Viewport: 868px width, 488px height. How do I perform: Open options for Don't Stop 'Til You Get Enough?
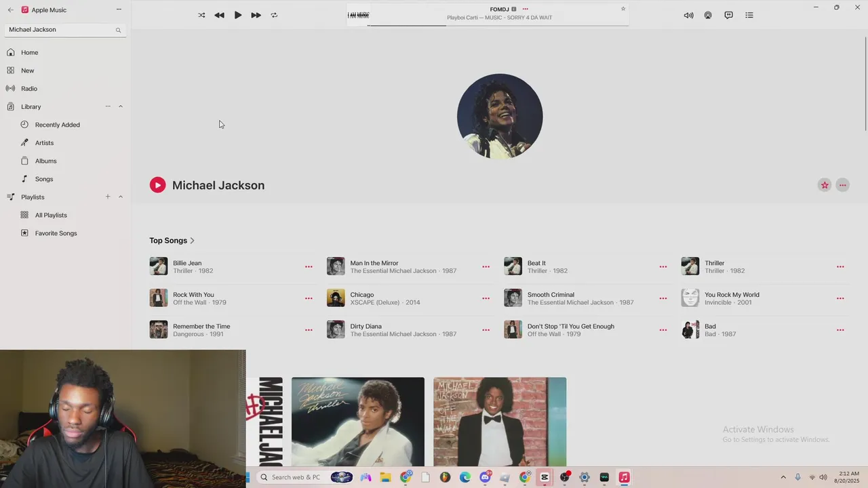point(663,330)
